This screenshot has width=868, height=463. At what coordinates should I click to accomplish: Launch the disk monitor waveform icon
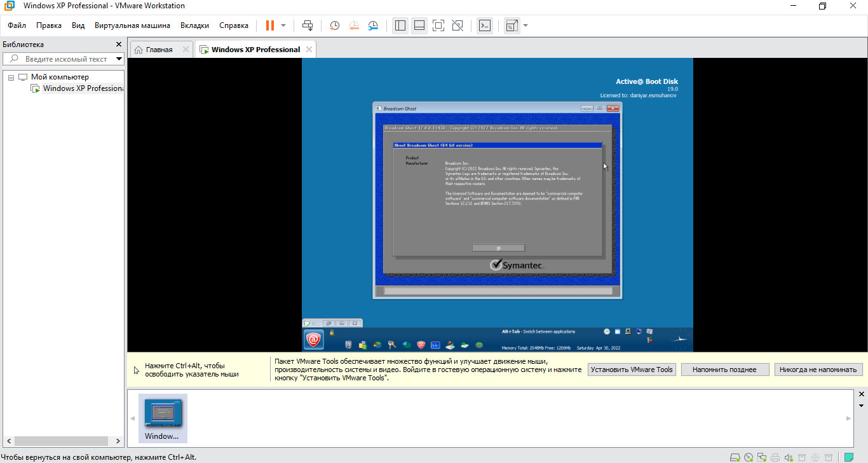[x=435, y=345]
